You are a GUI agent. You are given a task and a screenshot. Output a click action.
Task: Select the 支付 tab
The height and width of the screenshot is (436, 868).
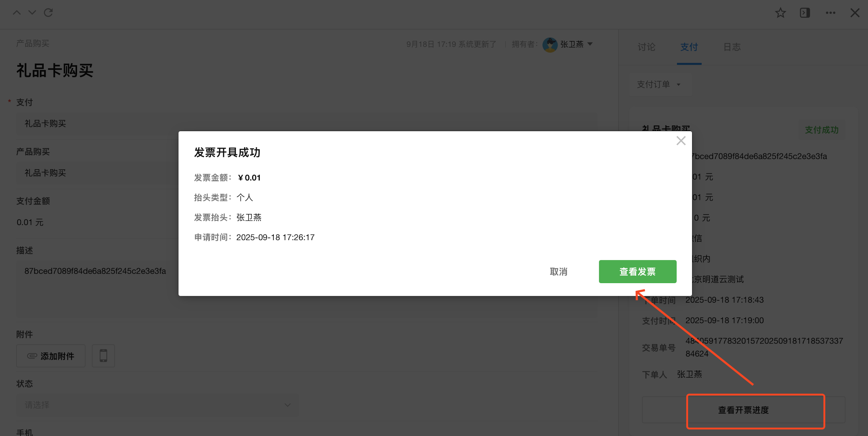click(x=689, y=47)
